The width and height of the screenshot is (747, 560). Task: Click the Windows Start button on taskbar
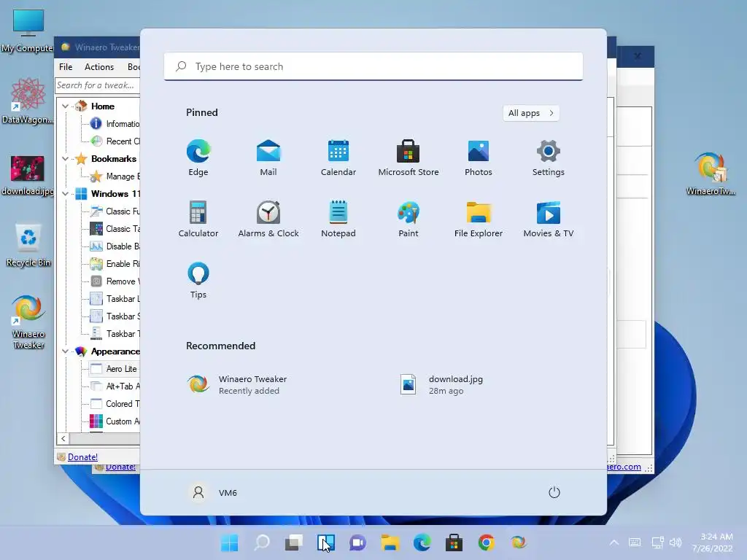(x=230, y=542)
